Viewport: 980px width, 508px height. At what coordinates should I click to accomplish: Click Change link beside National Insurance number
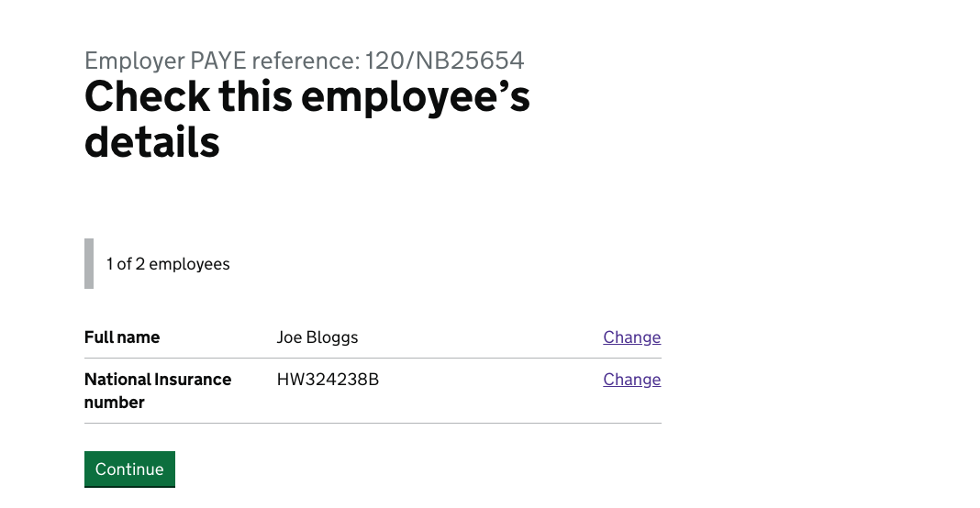pyautogui.click(x=632, y=380)
